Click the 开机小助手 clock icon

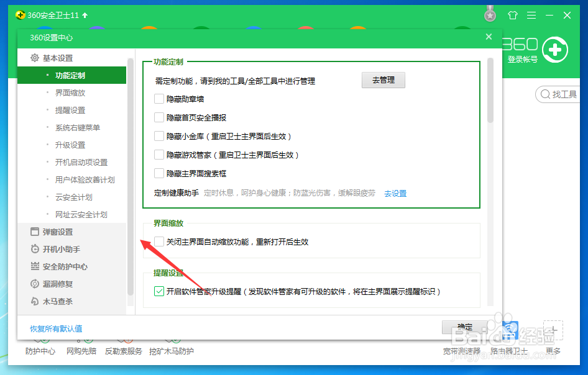point(35,249)
